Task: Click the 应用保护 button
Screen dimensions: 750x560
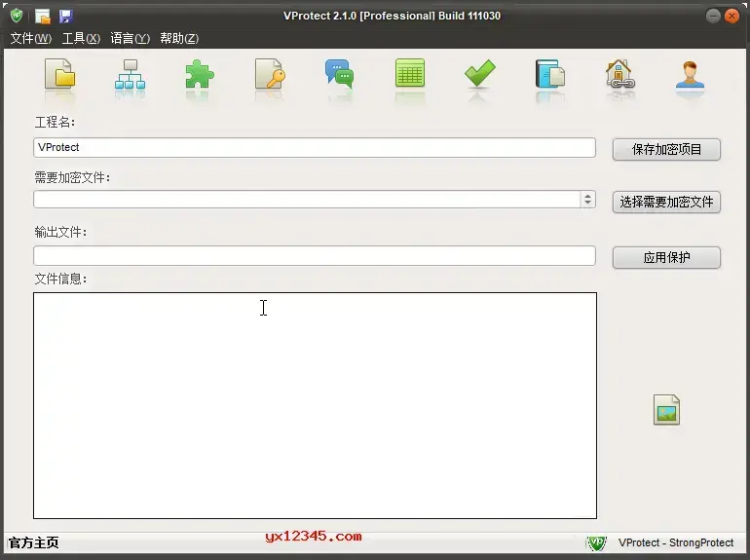Action: pos(666,258)
